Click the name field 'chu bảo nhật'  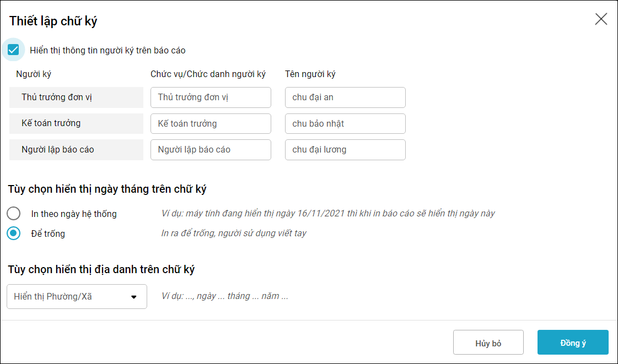[345, 124]
